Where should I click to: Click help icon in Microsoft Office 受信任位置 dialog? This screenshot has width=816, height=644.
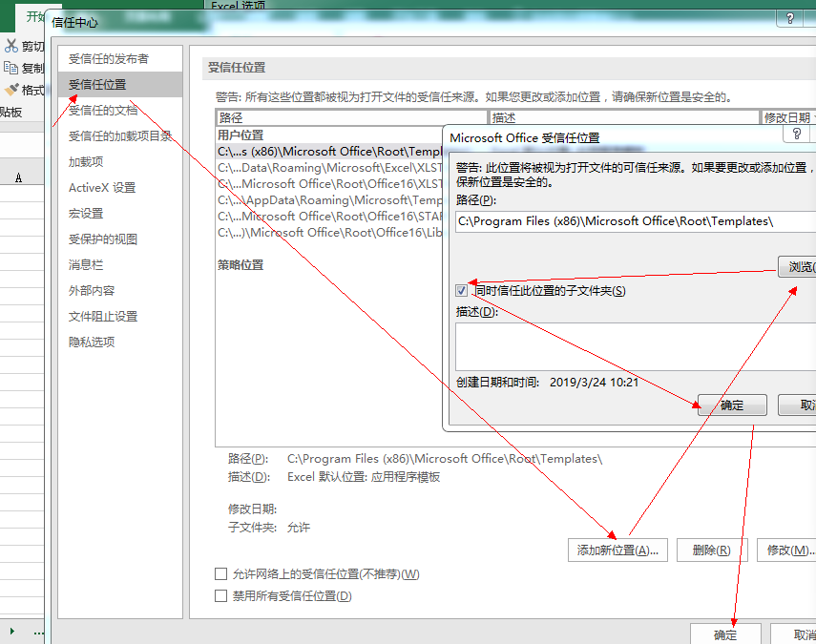[x=796, y=135]
